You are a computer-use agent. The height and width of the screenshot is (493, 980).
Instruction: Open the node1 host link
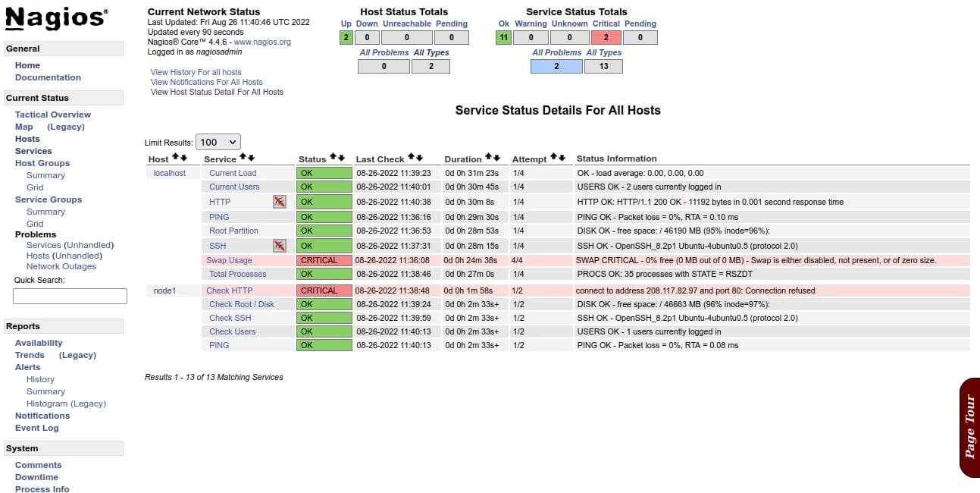(164, 290)
